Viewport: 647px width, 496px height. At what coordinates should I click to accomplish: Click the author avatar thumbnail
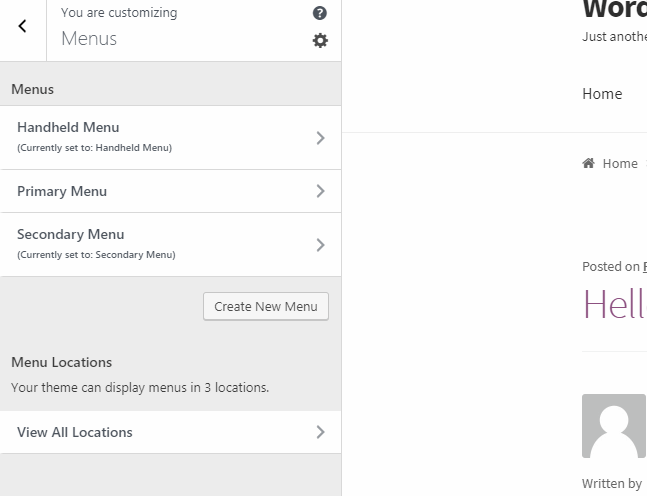tap(614, 426)
